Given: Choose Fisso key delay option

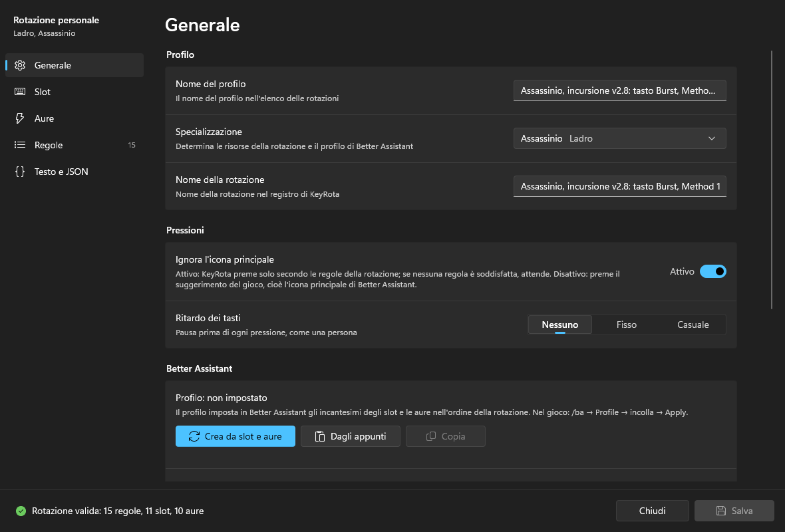Looking at the screenshot, I should tap(626, 325).
